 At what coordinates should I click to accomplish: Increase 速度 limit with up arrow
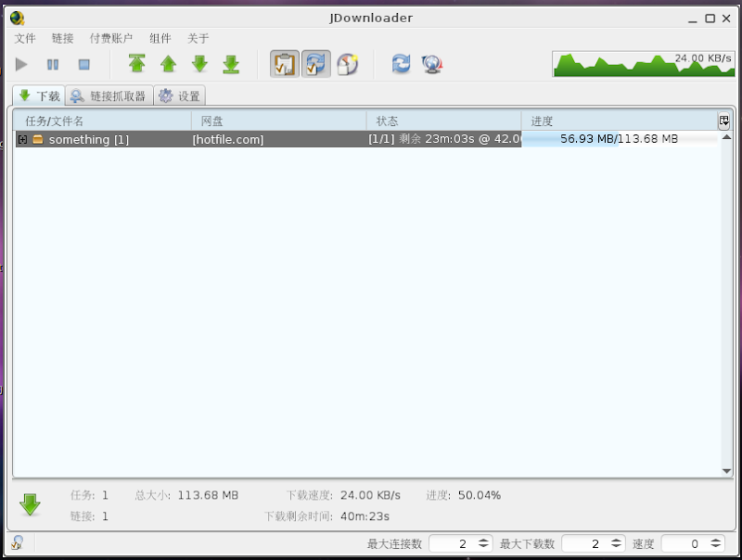point(715,541)
